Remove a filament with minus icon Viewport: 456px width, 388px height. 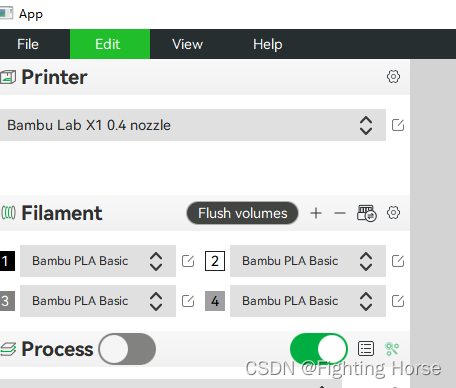click(x=340, y=213)
